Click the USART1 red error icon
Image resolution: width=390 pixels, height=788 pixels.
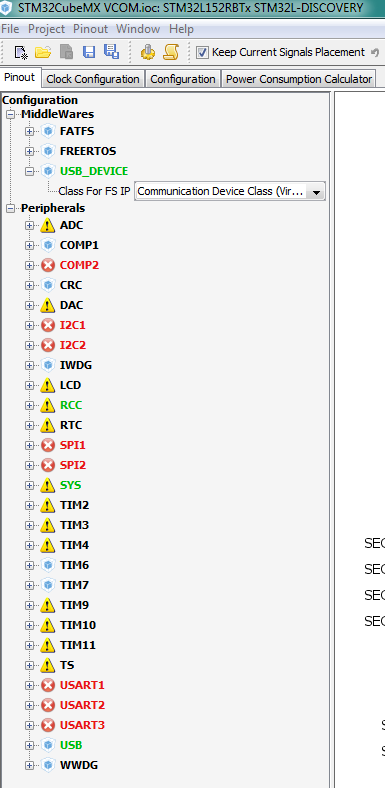48,685
